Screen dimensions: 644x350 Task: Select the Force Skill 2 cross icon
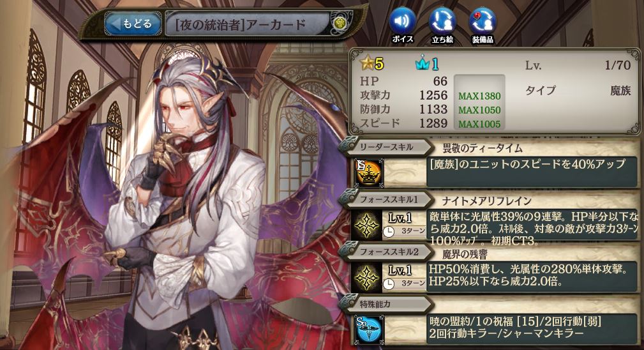tap(366, 277)
